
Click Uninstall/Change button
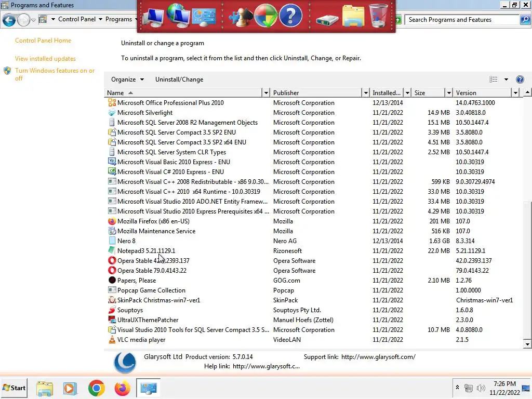(x=179, y=79)
